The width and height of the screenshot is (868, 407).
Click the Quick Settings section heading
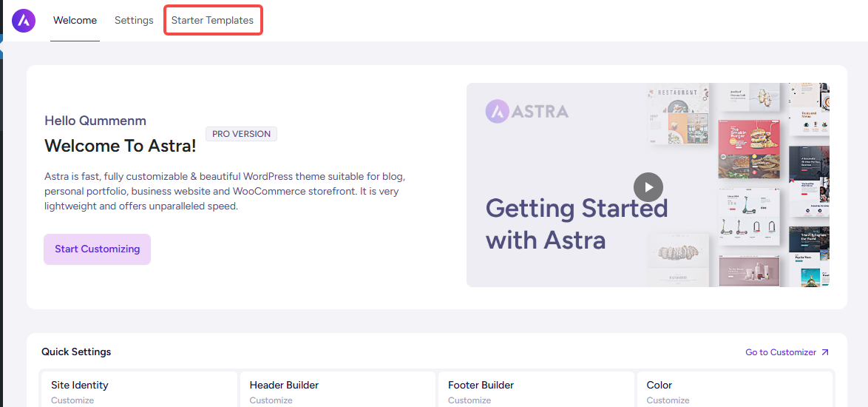point(76,352)
